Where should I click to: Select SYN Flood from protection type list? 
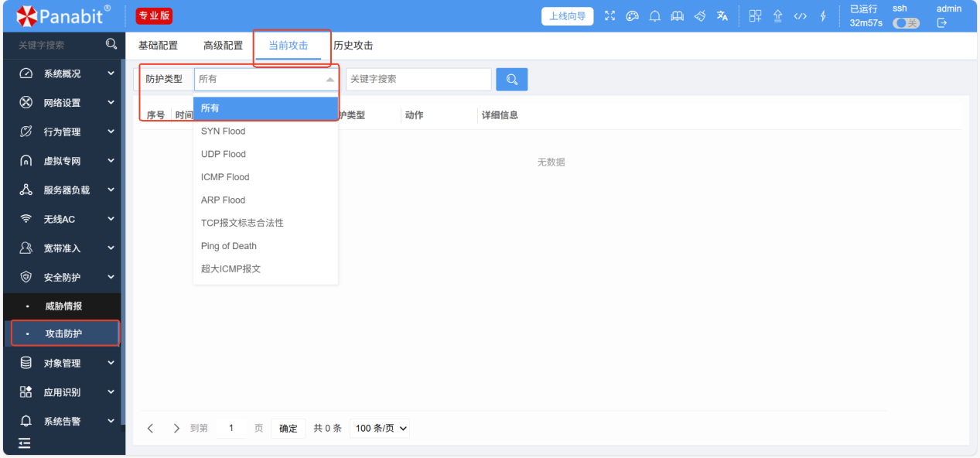[223, 132]
